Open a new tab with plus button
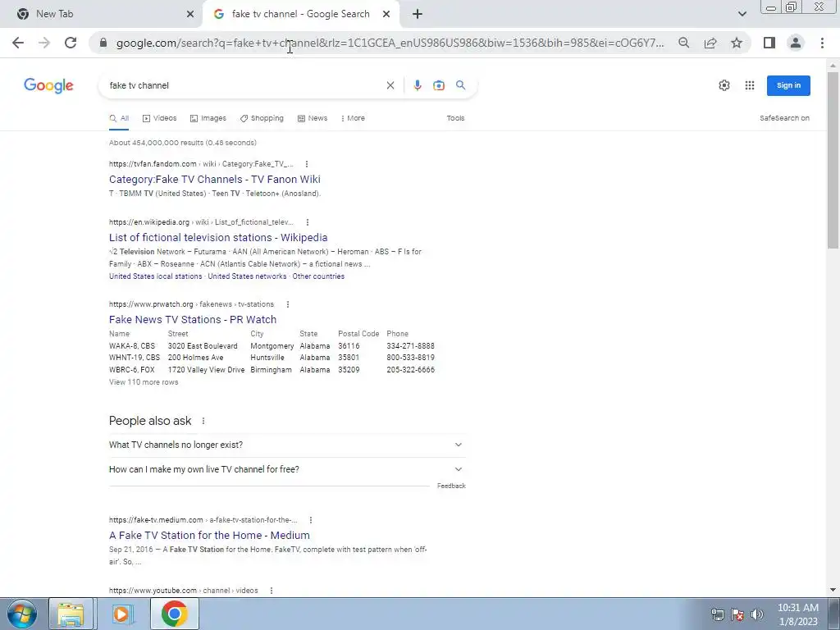840x630 pixels. 418,14
